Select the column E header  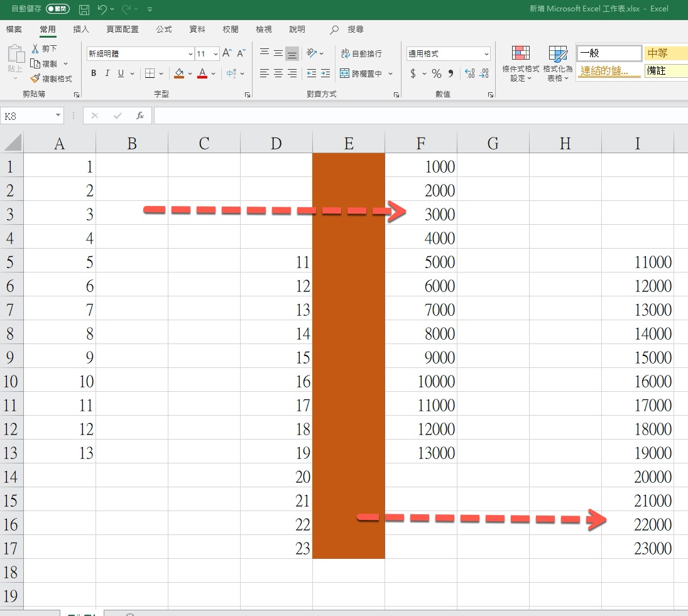click(x=349, y=144)
